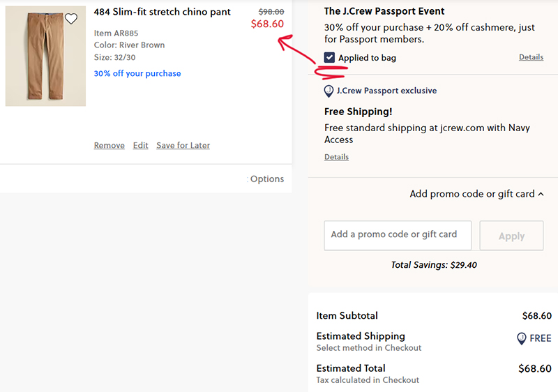Click the red $68.60 sale price
This screenshot has width=558, height=392.
(267, 24)
